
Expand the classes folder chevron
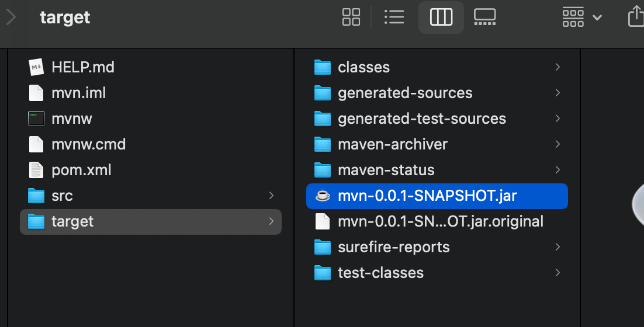point(558,67)
